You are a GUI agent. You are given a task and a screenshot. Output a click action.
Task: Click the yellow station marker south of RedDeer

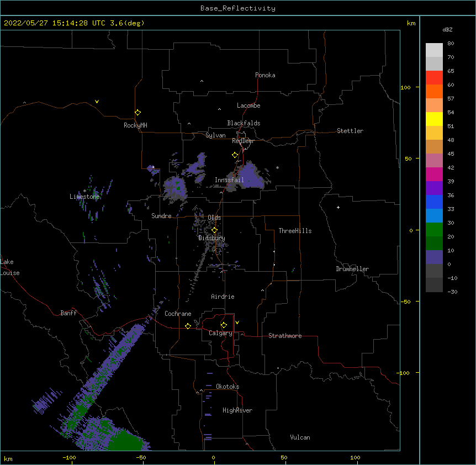pos(235,155)
